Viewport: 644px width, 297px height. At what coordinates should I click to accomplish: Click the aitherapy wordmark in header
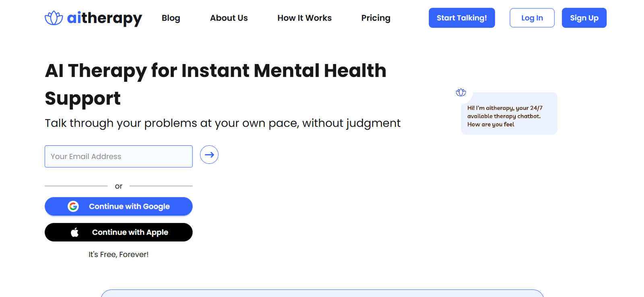[104, 18]
